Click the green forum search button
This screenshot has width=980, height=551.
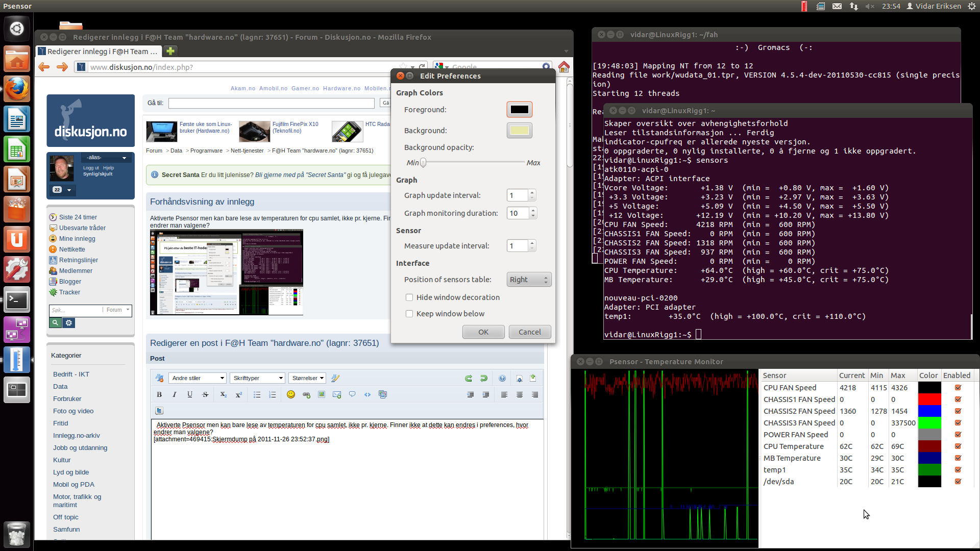point(55,322)
